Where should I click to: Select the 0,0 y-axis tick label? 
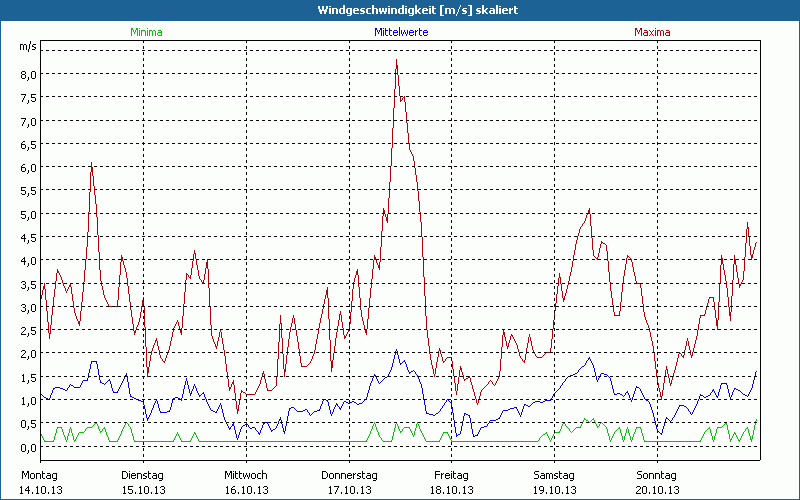pos(27,447)
